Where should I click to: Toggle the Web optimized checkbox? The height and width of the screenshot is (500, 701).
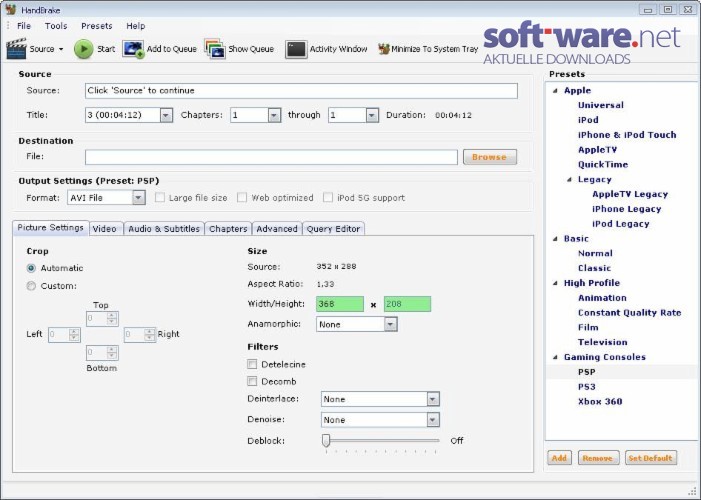(x=242, y=197)
